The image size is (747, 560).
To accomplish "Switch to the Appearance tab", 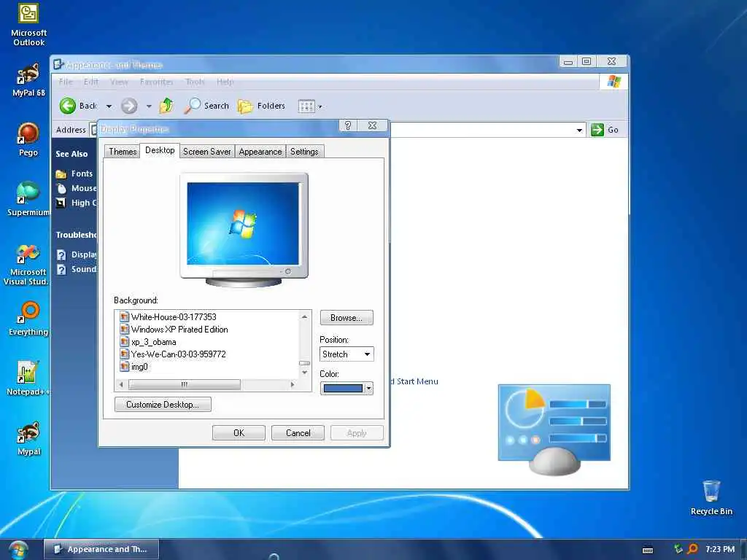I will [260, 152].
